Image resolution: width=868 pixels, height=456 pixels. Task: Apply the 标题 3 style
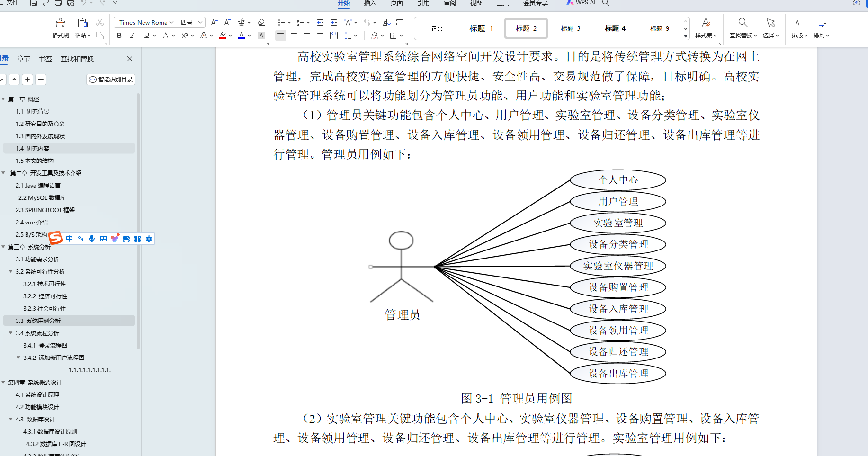570,28
